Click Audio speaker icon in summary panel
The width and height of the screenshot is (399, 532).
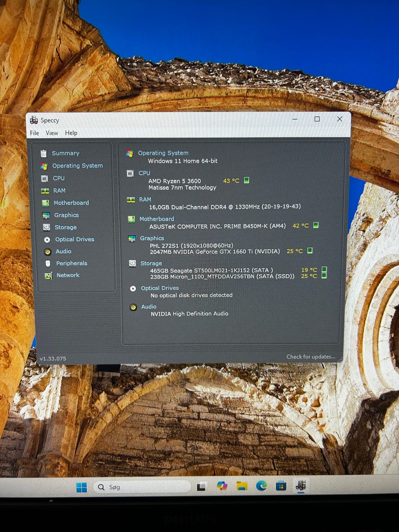[x=133, y=307]
